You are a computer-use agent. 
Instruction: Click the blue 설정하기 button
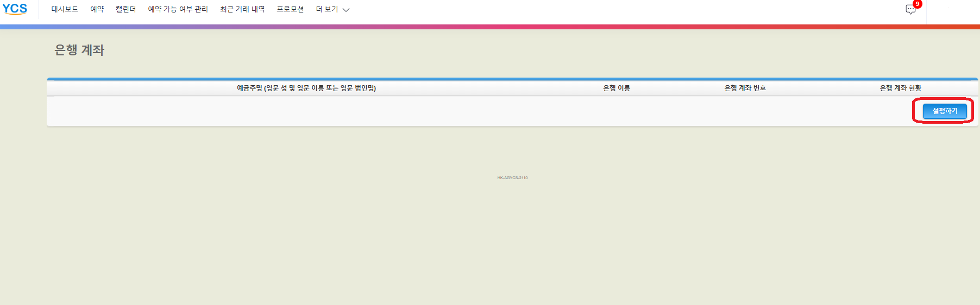[945, 111]
